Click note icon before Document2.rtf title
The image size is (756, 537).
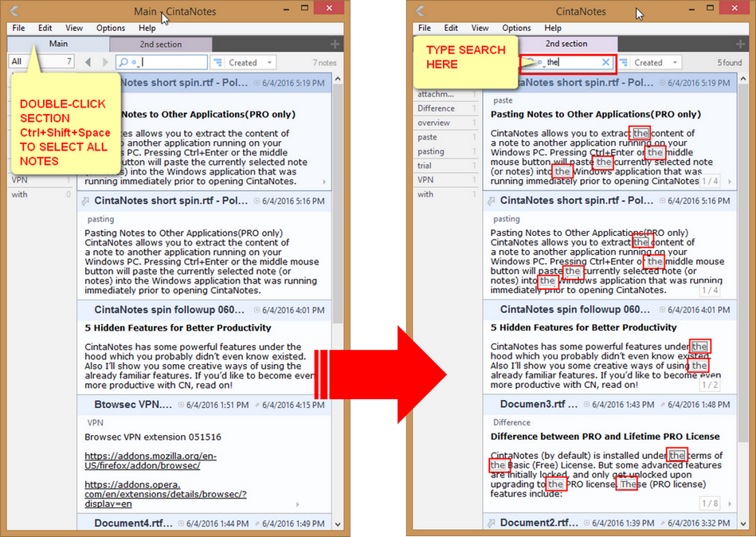point(492,523)
